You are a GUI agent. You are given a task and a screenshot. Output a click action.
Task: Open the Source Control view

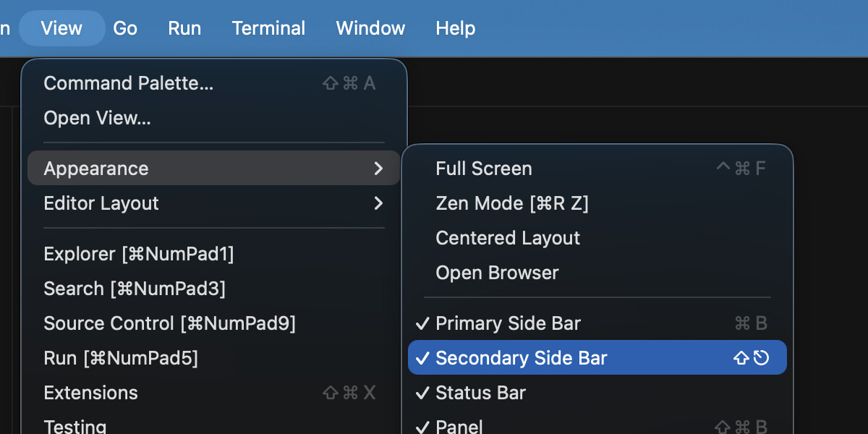pos(169,323)
